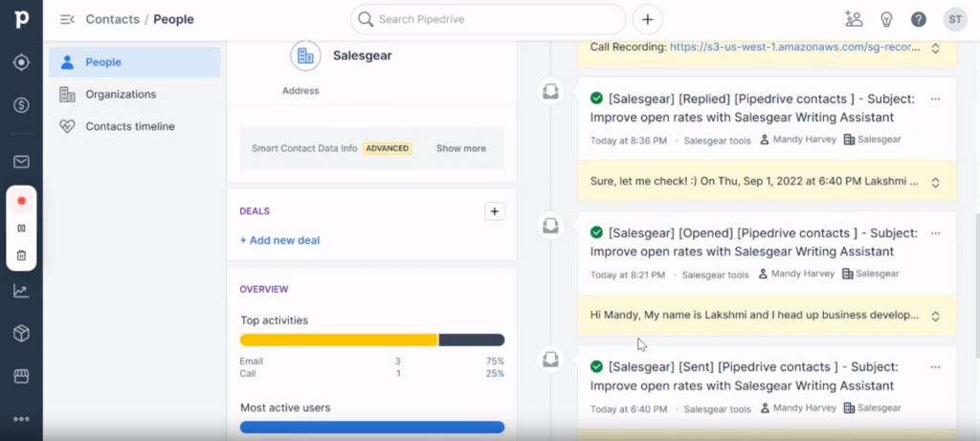Open more options for Sent activity
The width and height of the screenshot is (980, 441).
935,367
